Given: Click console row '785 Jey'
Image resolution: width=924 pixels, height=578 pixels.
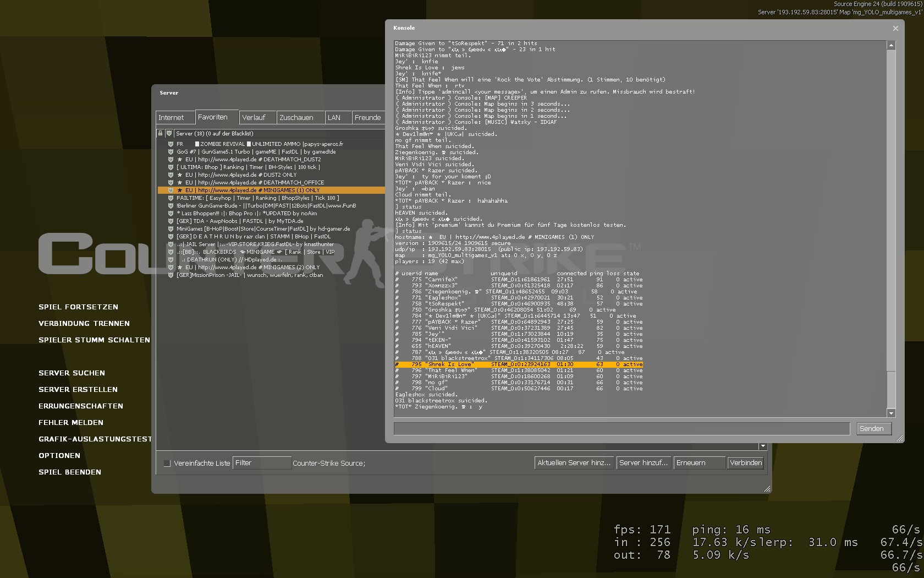Looking at the screenshot, I should pyautogui.click(x=519, y=334).
